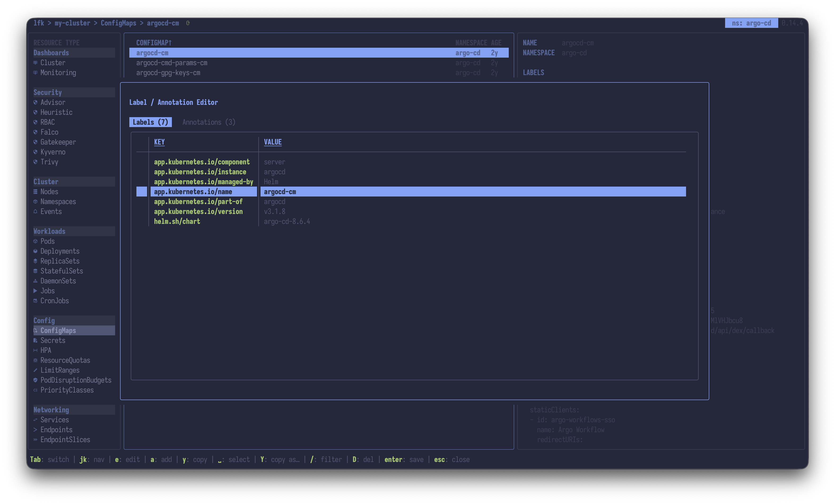
Task: Open LimitRanges in the sidebar
Action: (60, 370)
